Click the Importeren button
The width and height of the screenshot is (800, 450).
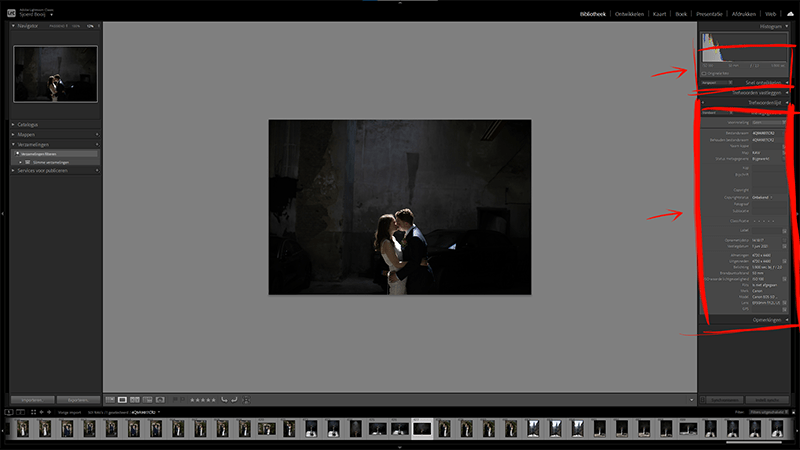33,400
